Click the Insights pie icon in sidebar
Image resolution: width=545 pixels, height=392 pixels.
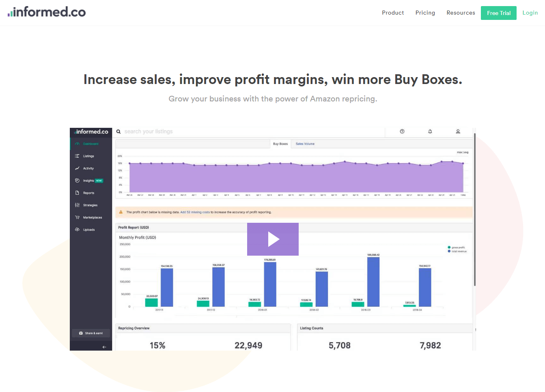pos(77,181)
